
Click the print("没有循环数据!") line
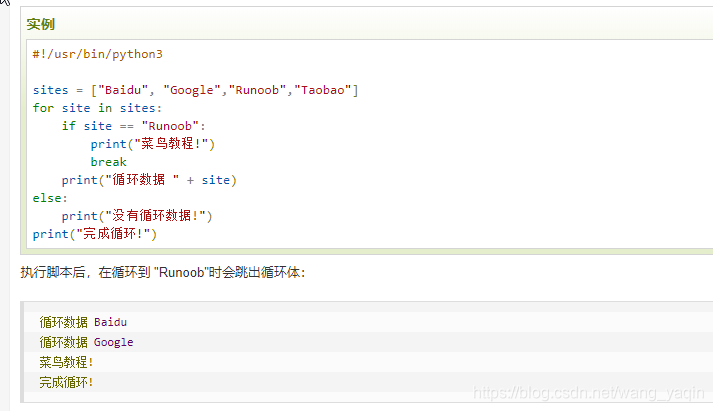coord(137,216)
